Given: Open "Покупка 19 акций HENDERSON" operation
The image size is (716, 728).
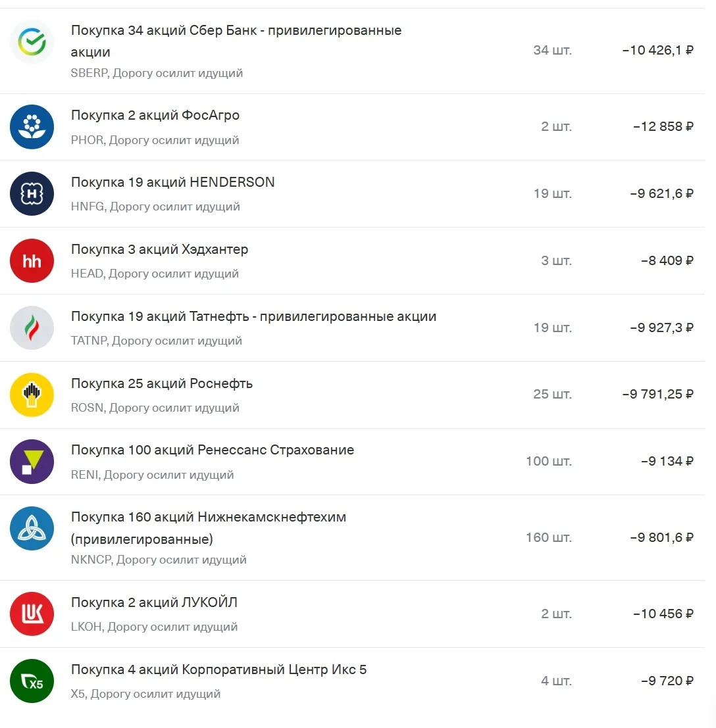Looking at the screenshot, I should (x=352, y=194).
